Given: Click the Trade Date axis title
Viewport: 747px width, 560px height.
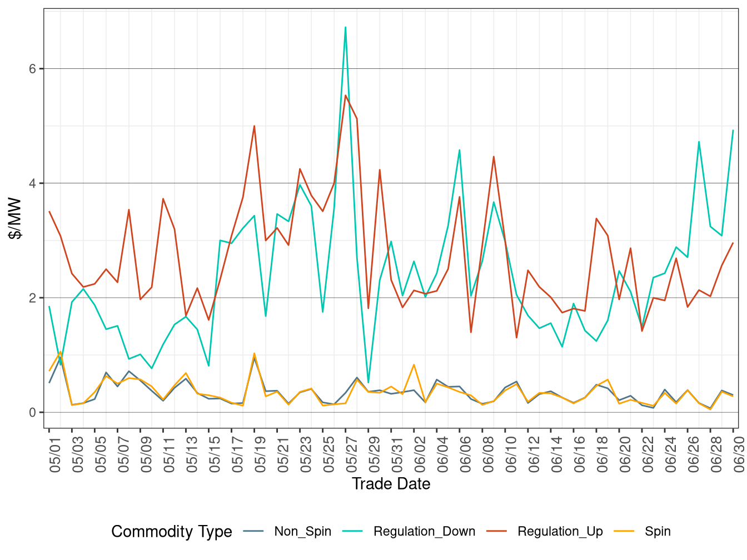Looking at the screenshot, I should coord(391,484).
